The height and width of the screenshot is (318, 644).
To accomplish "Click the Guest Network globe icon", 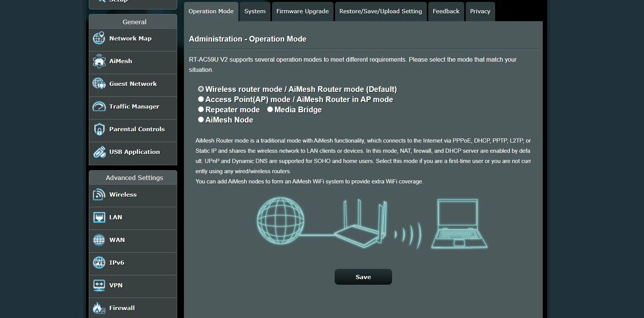I will [x=99, y=84].
